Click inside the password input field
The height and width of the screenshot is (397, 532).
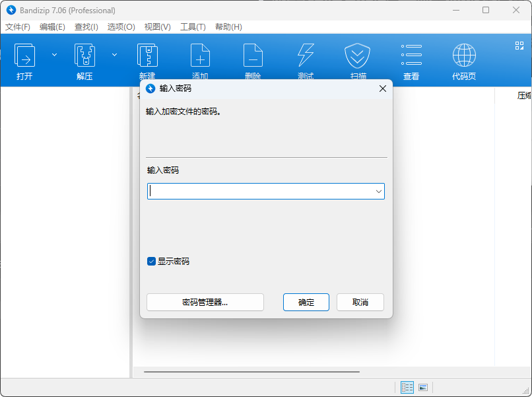tap(257, 192)
